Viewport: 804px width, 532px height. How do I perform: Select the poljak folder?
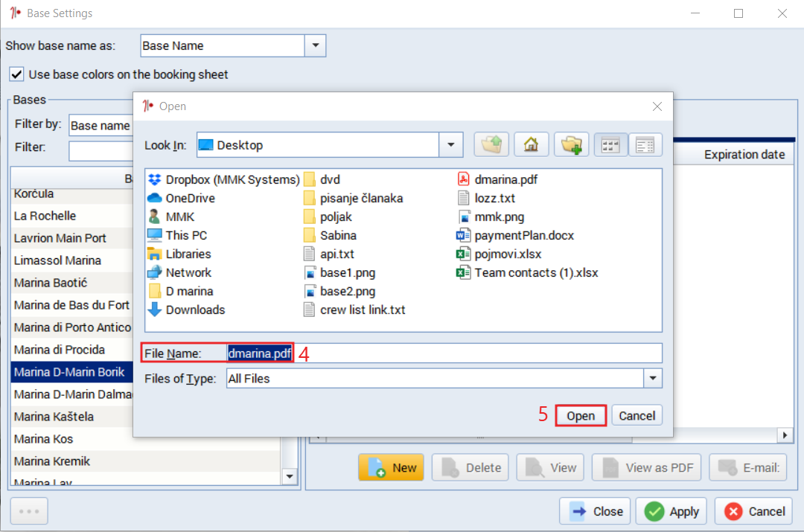[x=328, y=217]
